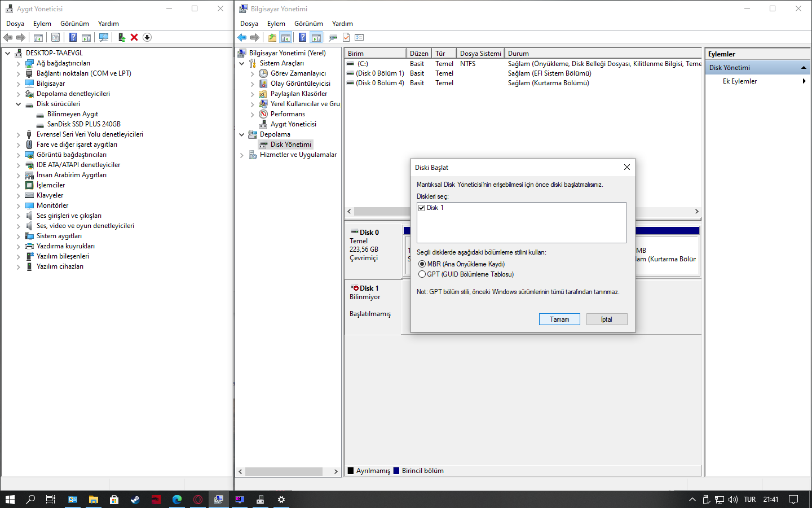Click right scroll arrow of volume list
The image size is (812, 508).
(697, 211)
